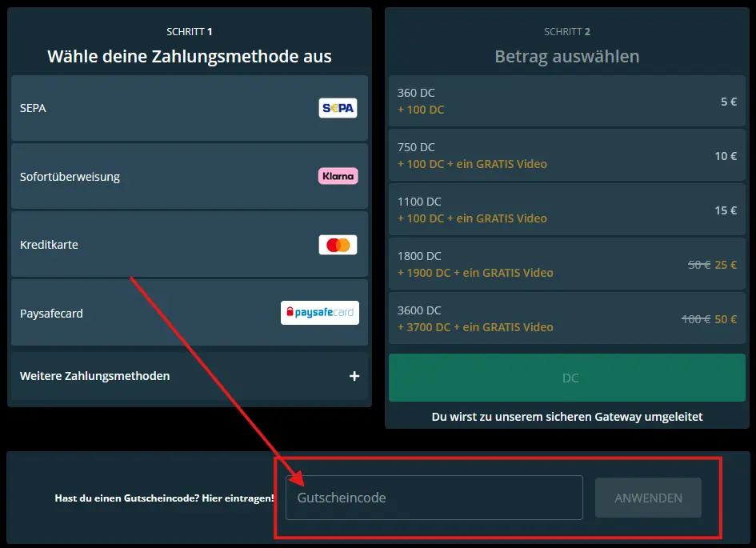Click the pink Klarna logo

click(338, 176)
